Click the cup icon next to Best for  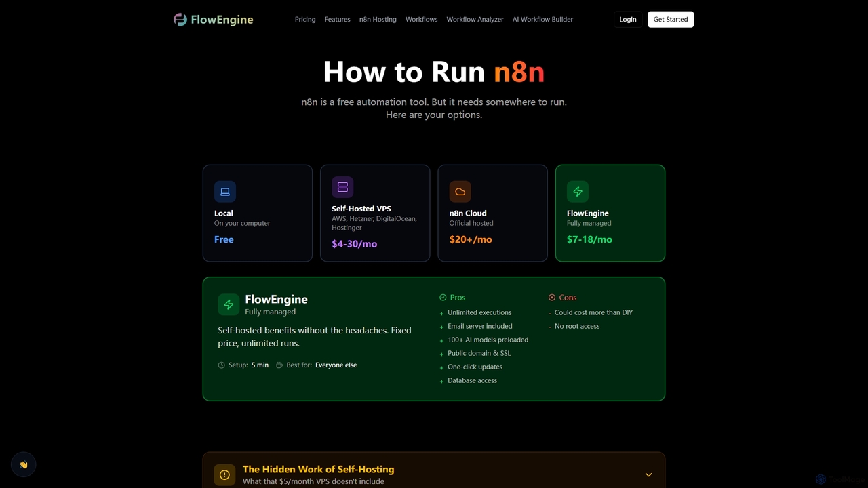pyautogui.click(x=279, y=365)
